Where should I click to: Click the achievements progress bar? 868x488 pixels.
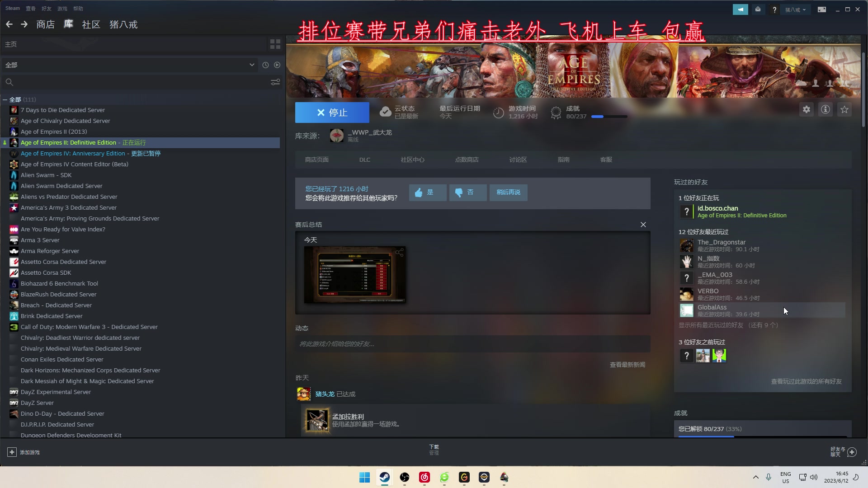point(609,117)
